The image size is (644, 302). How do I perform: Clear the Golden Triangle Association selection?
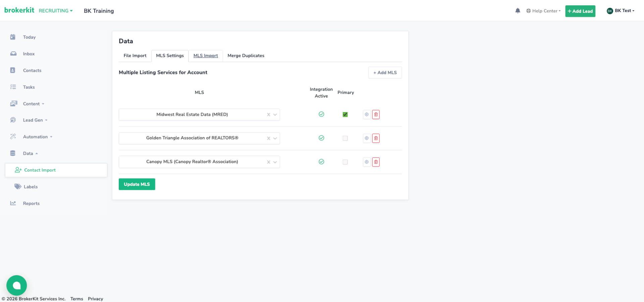click(268, 138)
